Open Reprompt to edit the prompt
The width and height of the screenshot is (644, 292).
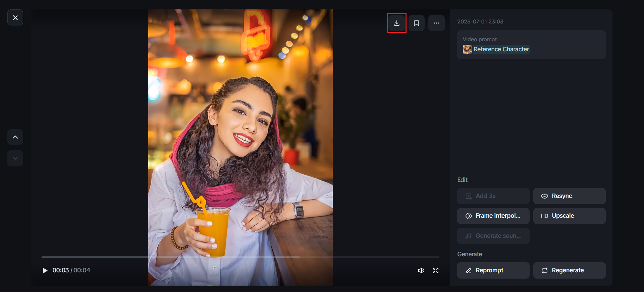[493, 270]
